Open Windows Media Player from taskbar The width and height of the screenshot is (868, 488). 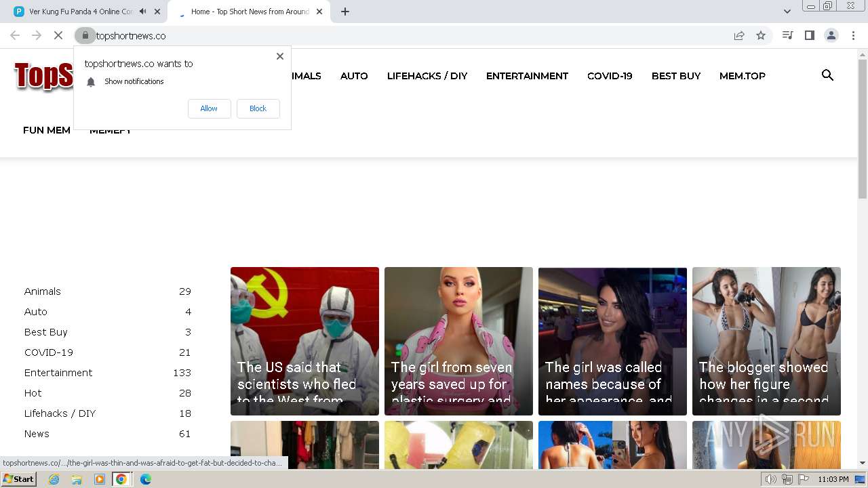coord(100,479)
